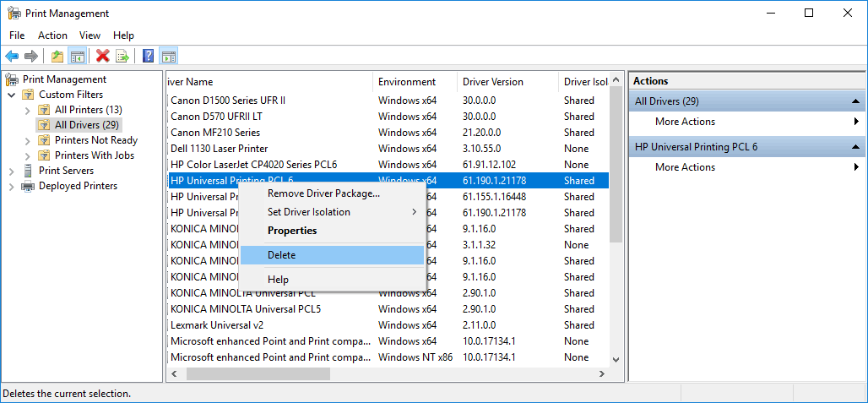
Task: Collapse the All Drivers (29) actions section
Action: click(856, 101)
